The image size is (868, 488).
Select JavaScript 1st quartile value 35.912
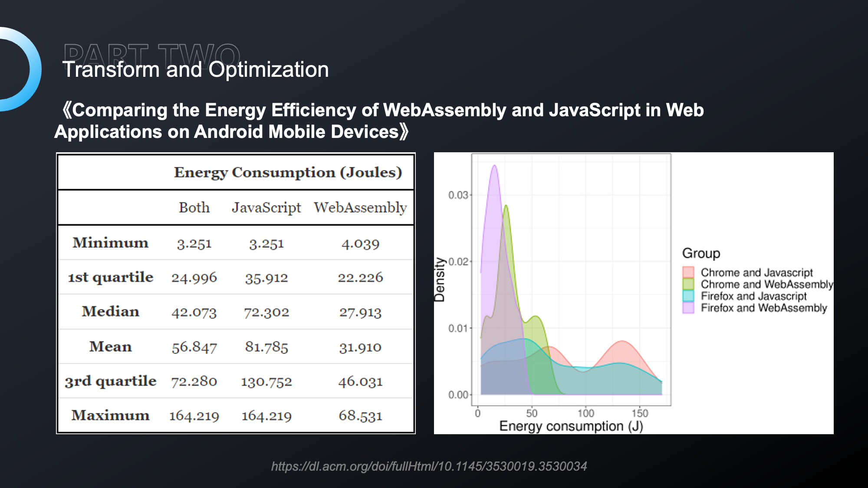(266, 278)
